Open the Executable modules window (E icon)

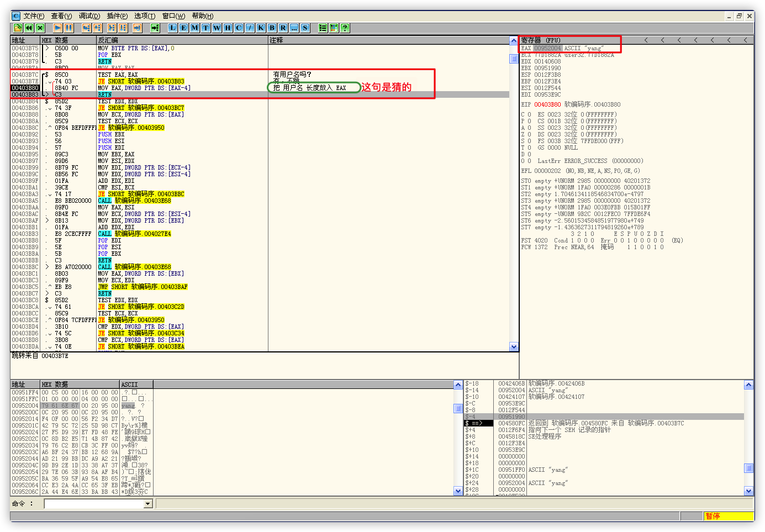(x=183, y=28)
